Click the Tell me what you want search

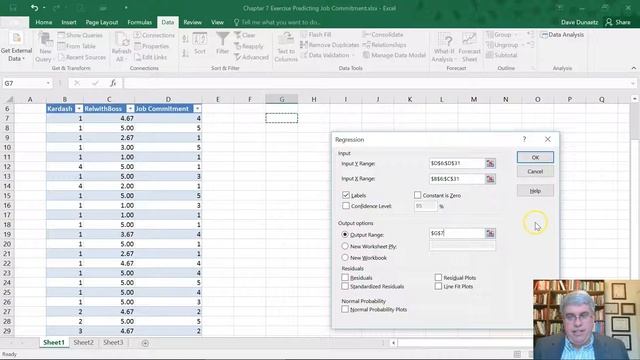277,22
